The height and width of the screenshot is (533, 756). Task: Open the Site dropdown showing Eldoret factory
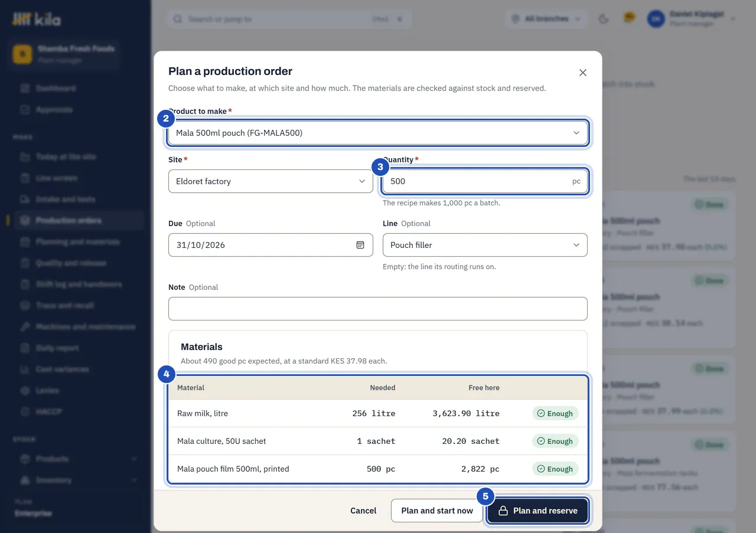click(271, 181)
